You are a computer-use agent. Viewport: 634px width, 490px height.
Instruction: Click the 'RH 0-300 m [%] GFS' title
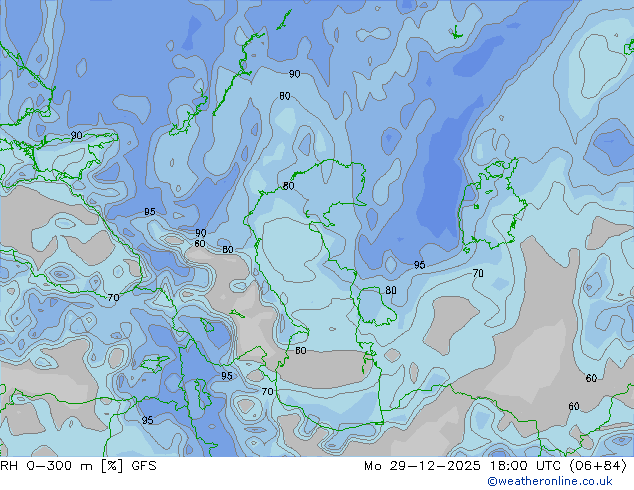(78, 466)
